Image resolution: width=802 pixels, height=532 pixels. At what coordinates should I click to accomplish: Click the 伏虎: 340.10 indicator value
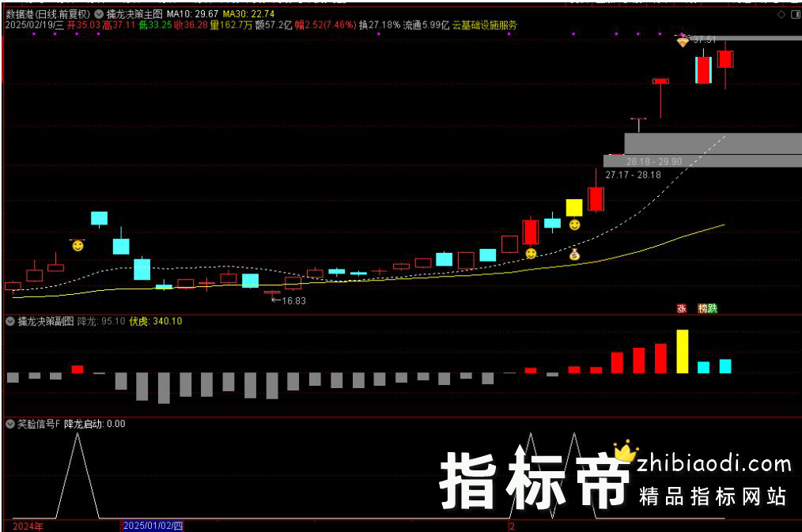click(x=156, y=322)
